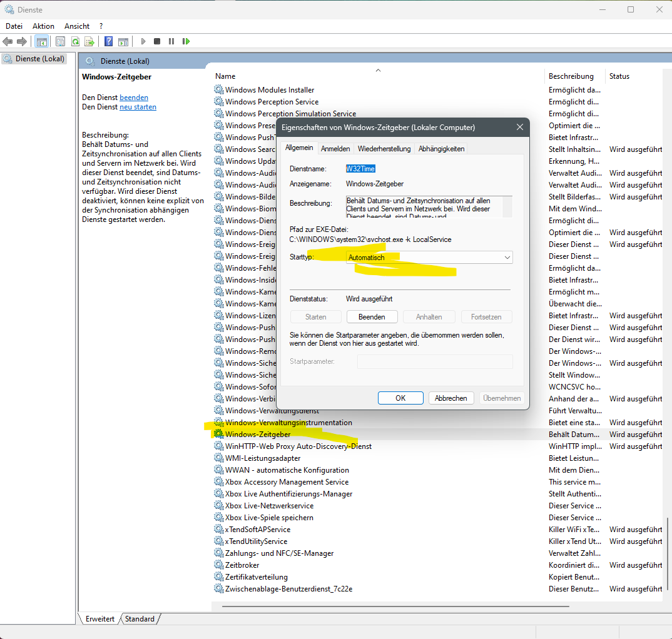The width and height of the screenshot is (672, 639).
Task: Select Windows-Zeitgeber service name
Action: [258, 434]
